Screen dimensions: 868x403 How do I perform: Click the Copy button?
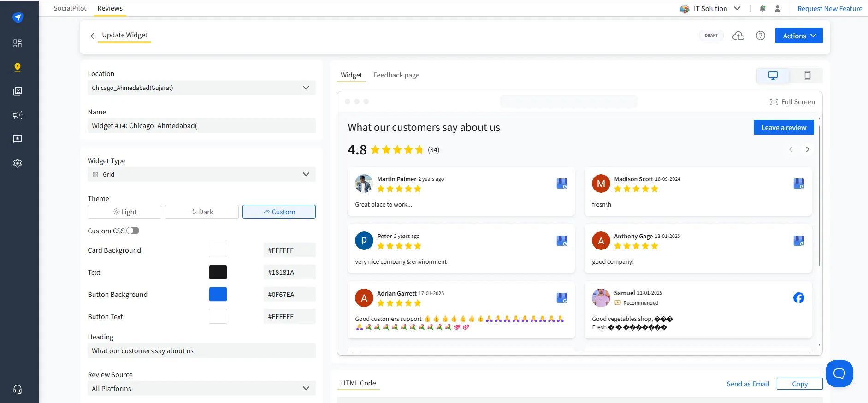click(799, 384)
